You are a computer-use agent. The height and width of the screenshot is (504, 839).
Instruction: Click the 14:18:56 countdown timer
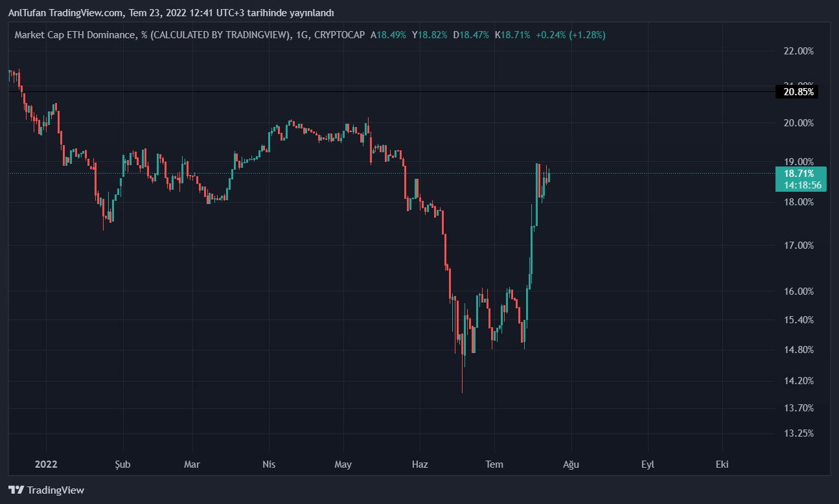802,185
